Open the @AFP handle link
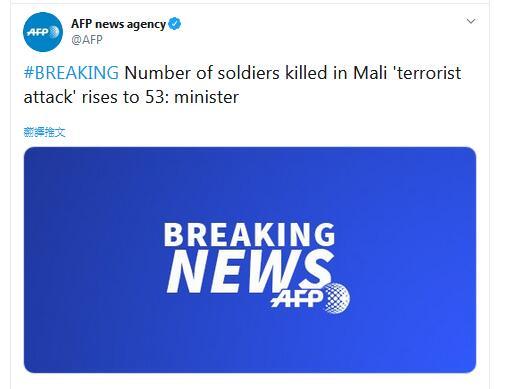 point(87,40)
